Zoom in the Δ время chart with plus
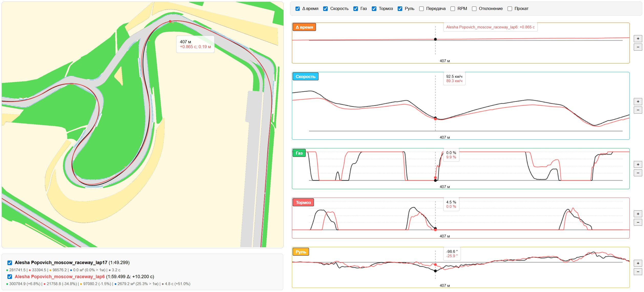 point(638,39)
